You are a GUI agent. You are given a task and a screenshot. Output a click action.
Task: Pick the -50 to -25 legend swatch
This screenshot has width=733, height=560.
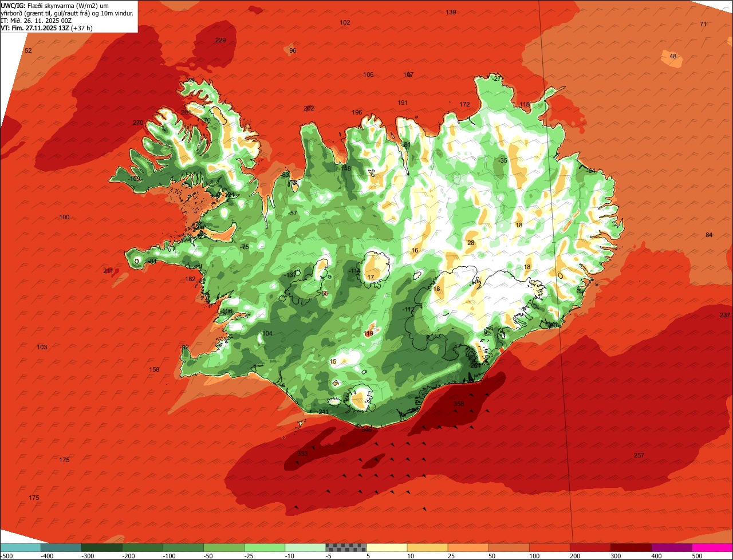224,547
